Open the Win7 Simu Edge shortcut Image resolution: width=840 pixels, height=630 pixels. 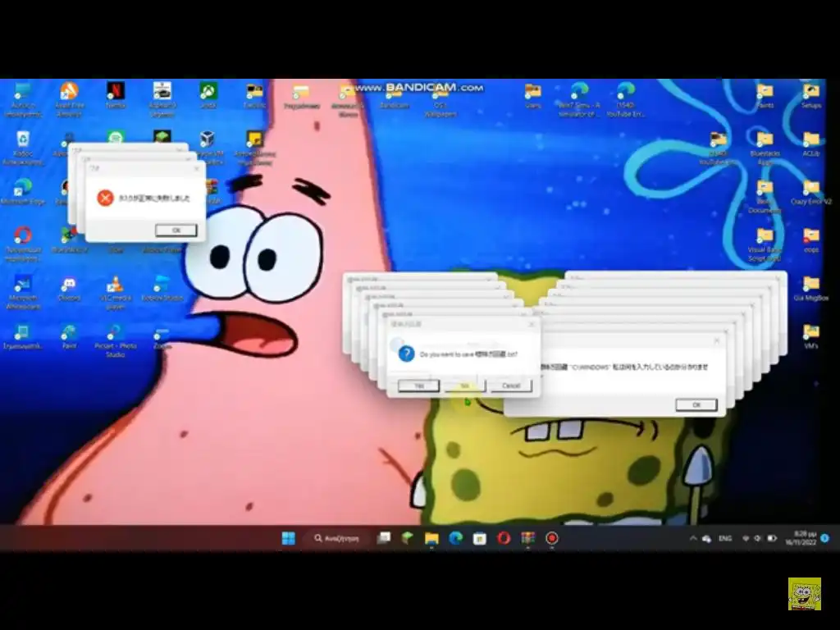coord(579,98)
